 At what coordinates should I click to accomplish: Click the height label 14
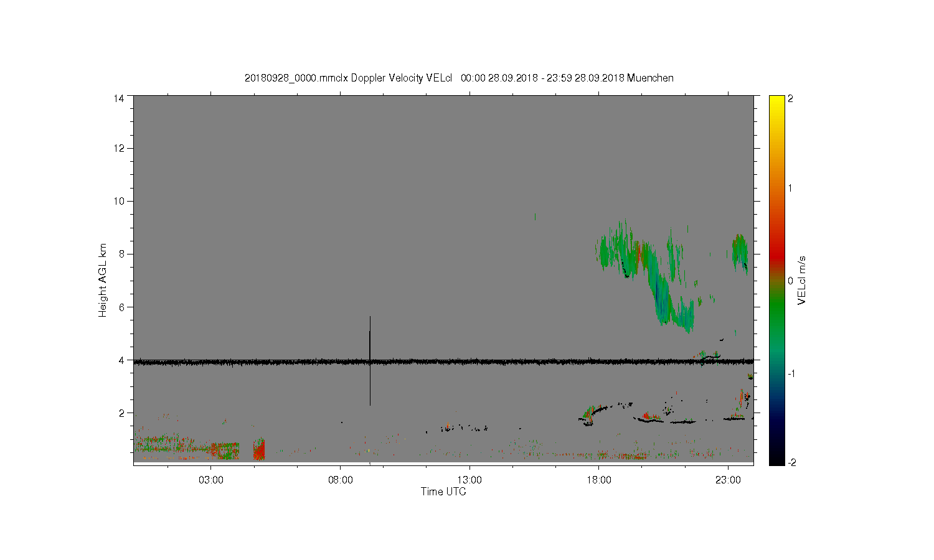click(x=119, y=98)
